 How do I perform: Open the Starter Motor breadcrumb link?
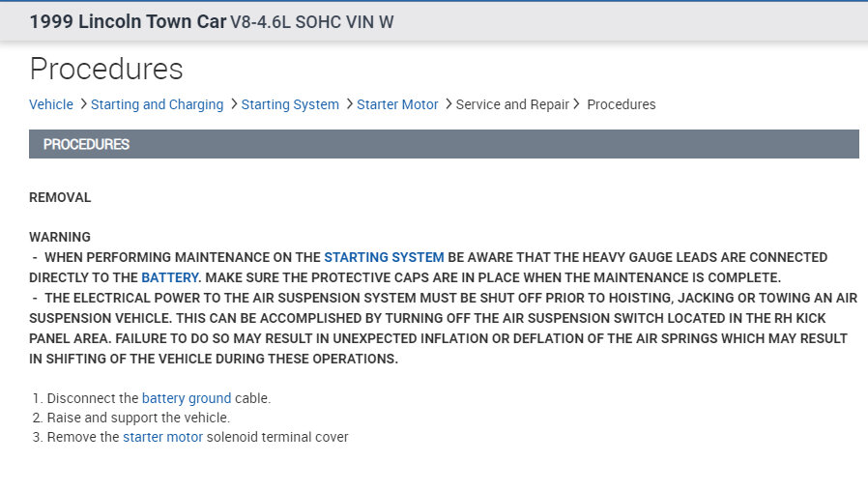click(397, 104)
